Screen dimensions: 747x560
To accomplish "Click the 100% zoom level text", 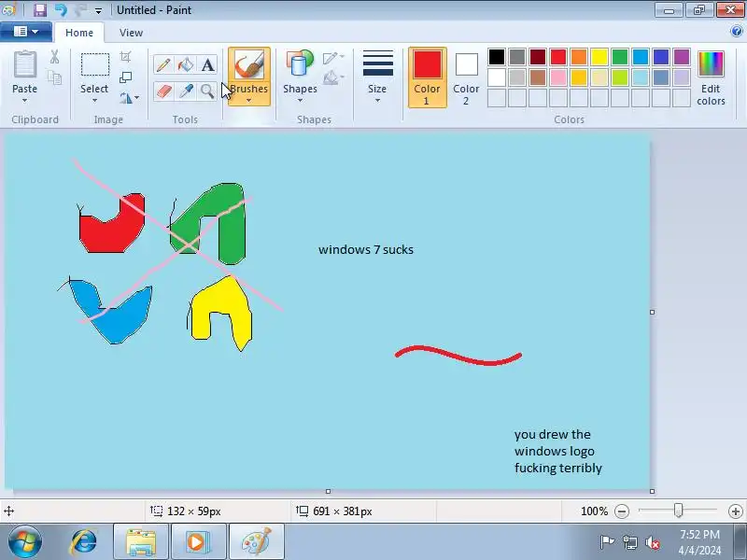I will tap(594, 511).
